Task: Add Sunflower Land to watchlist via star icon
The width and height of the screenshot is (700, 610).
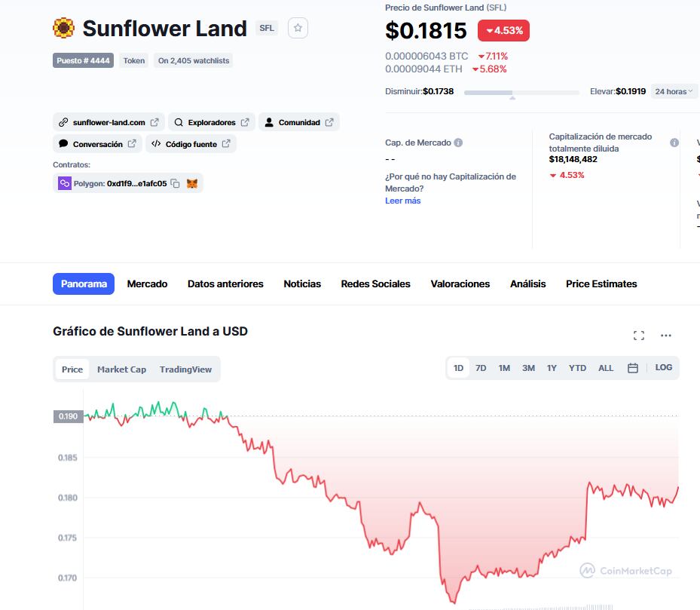Action: (x=298, y=27)
